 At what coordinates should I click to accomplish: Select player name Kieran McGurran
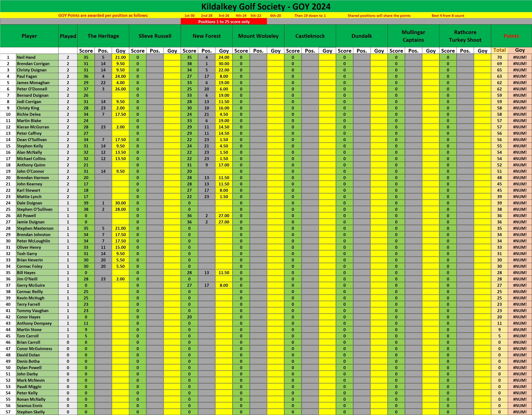[x=37, y=127]
